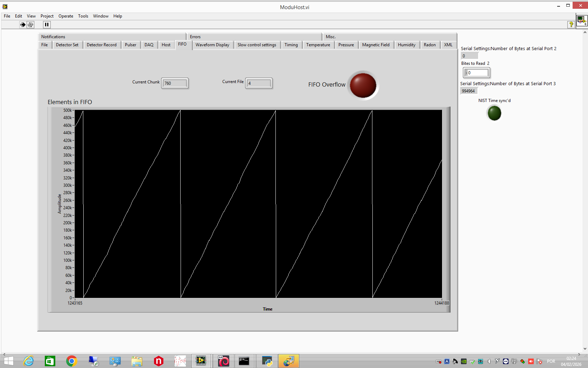Click the VI icon pane in top-right corner

pyautogui.click(x=581, y=20)
